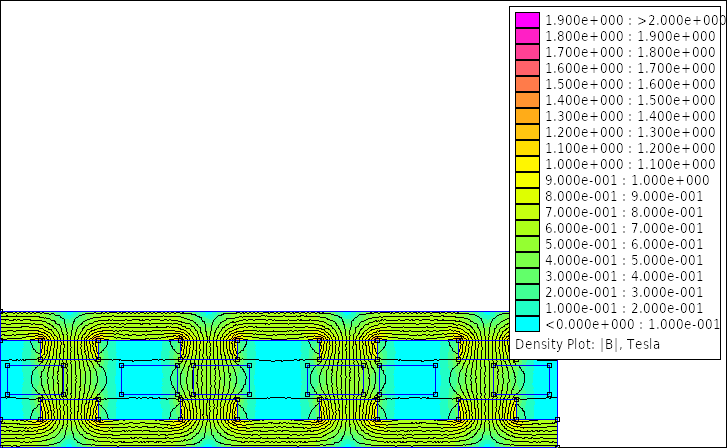The width and height of the screenshot is (727, 448).
Task: Select the swatch beside 2.000e-001 : 3.000e-001
Action: (x=527, y=292)
